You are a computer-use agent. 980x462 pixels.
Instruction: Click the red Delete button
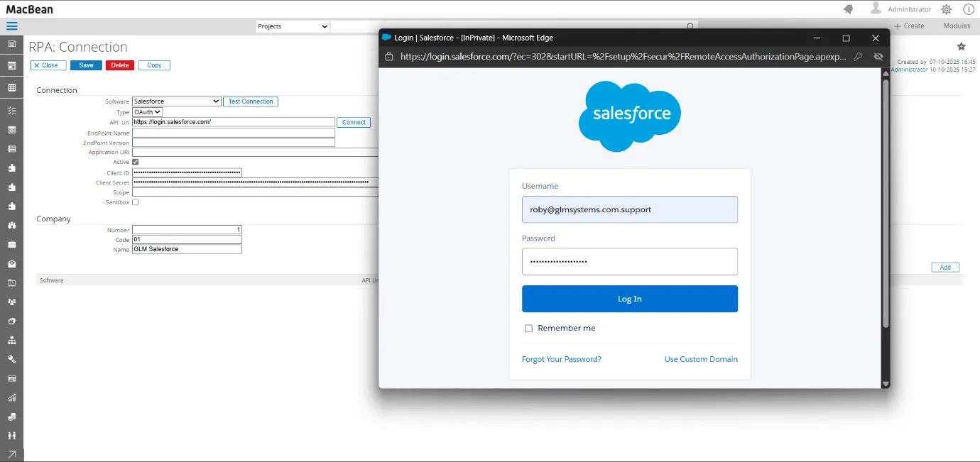(120, 65)
